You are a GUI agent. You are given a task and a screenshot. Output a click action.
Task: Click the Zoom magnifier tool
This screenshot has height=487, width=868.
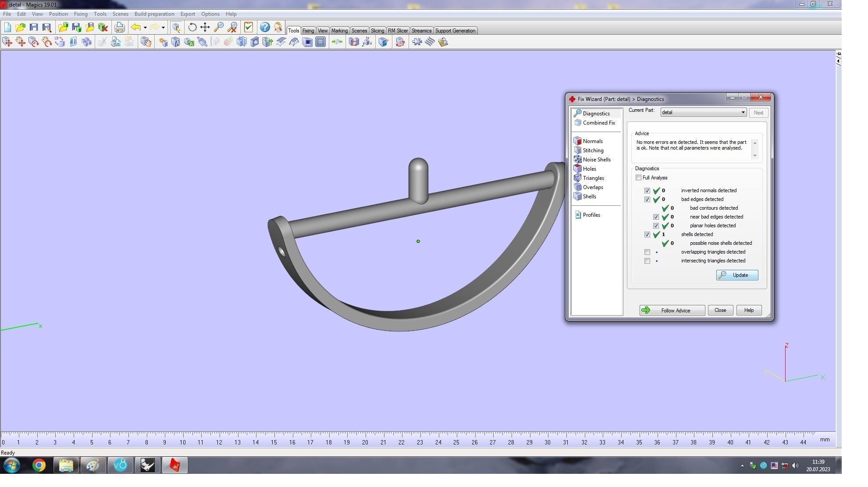tap(218, 27)
